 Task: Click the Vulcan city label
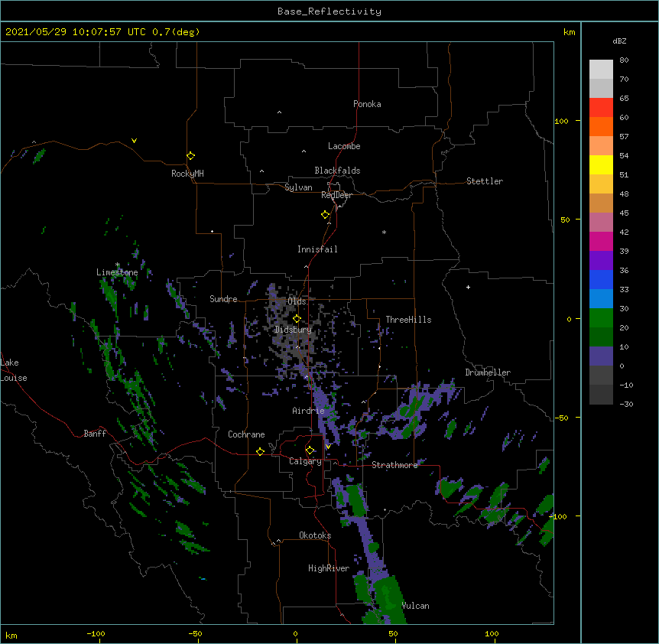pos(415,606)
